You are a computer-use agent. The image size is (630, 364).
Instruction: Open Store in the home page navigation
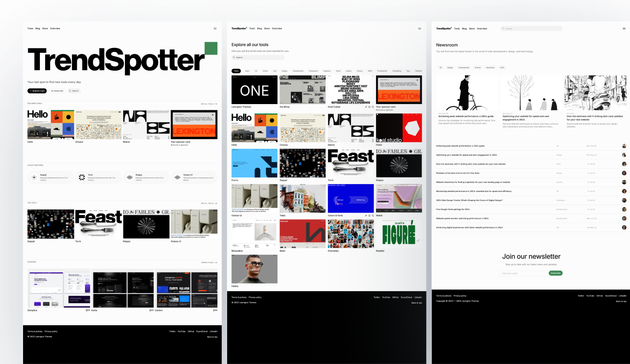coord(45,28)
